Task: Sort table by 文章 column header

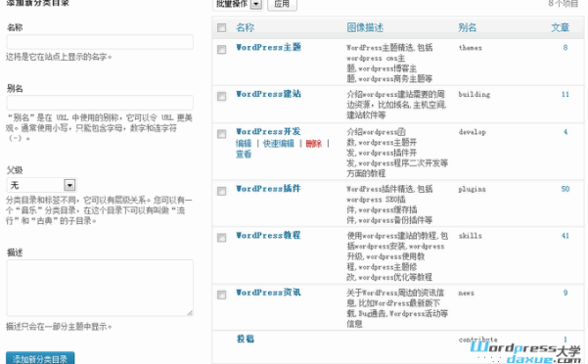Action: 561,27
